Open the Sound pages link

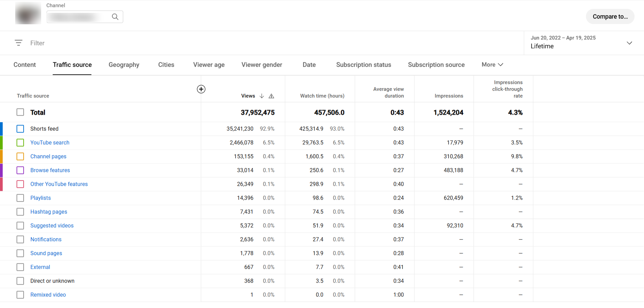pyautogui.click(x=46, y=253)
